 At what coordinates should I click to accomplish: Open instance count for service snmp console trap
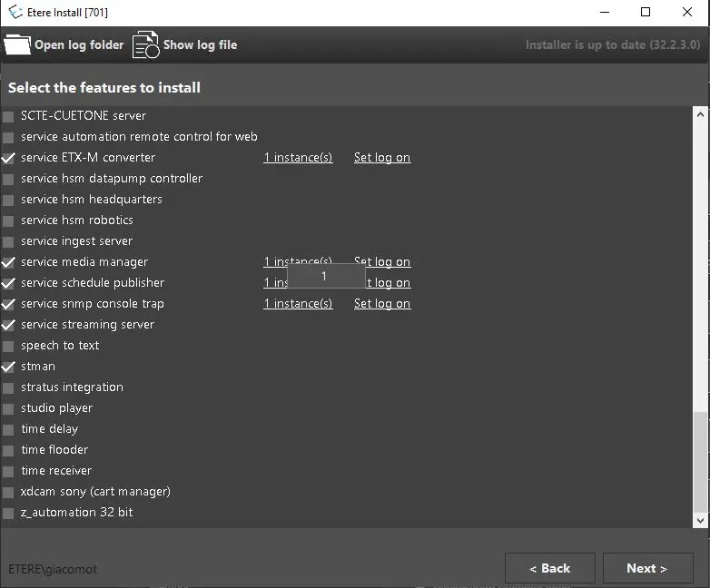(298, 304)
